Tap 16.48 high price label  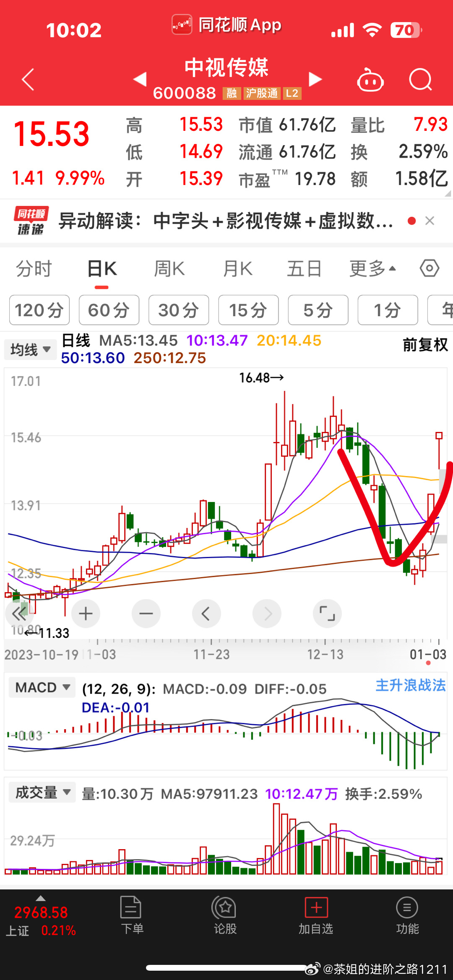[x=261, y=378]
